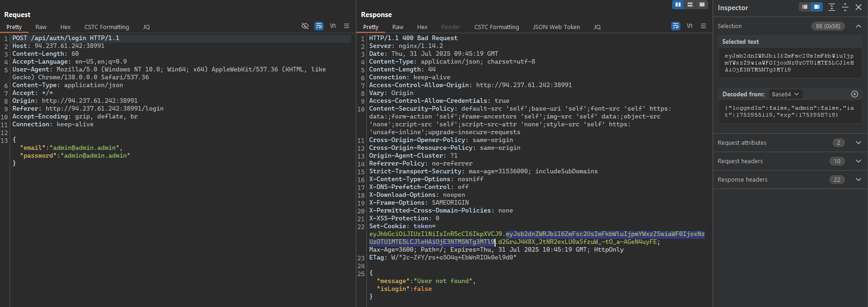Click the Origin header line in request
The width and height of the screenshot is (868, 307).
[75, 101]
